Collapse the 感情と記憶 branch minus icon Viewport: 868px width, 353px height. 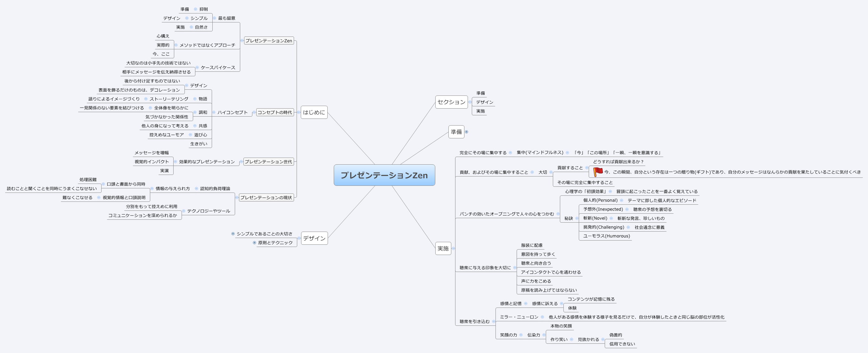point(526,303)
